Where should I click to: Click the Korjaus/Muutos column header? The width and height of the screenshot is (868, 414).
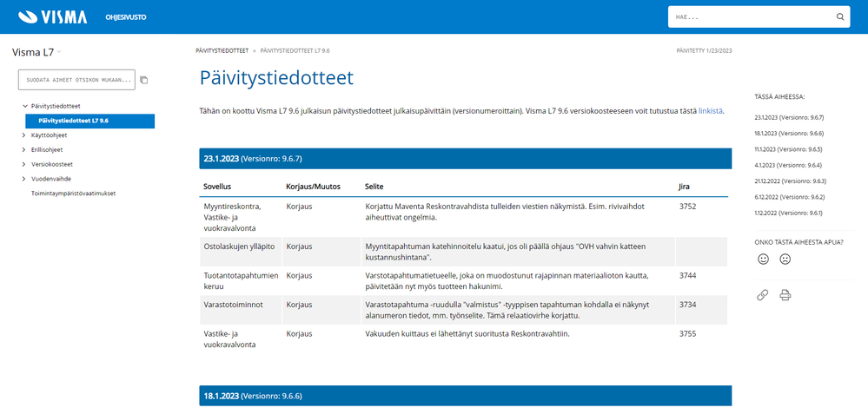(314, 187)
